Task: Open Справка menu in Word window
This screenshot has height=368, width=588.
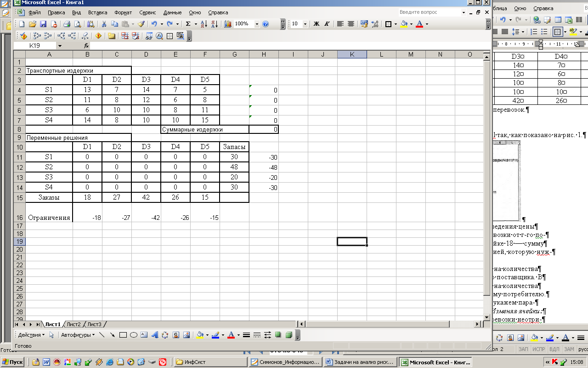Action: pyautogui.click(x=544, y=8)
